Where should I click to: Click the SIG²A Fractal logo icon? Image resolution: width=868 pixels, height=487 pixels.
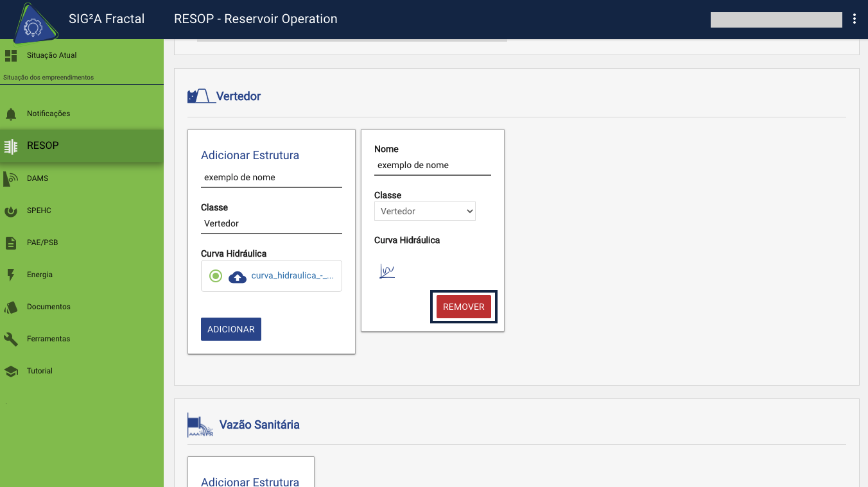[x=32, y=26]
